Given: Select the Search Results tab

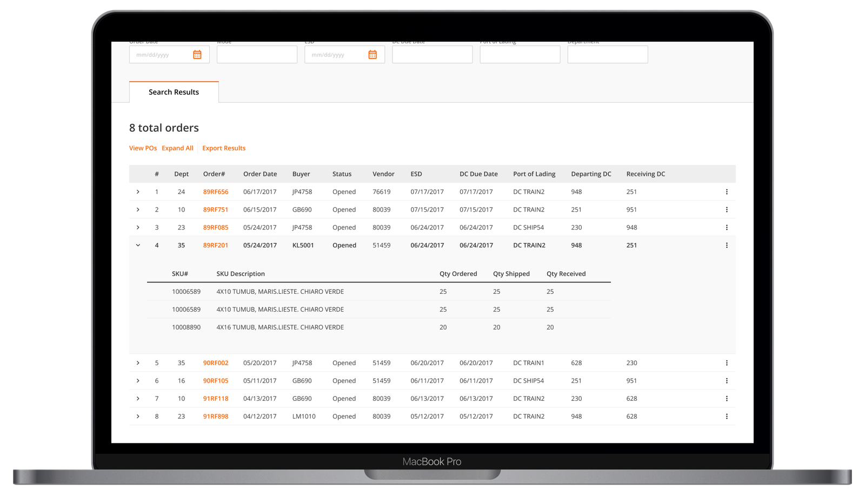Looking at the screenshot, I should click(174, 92).
